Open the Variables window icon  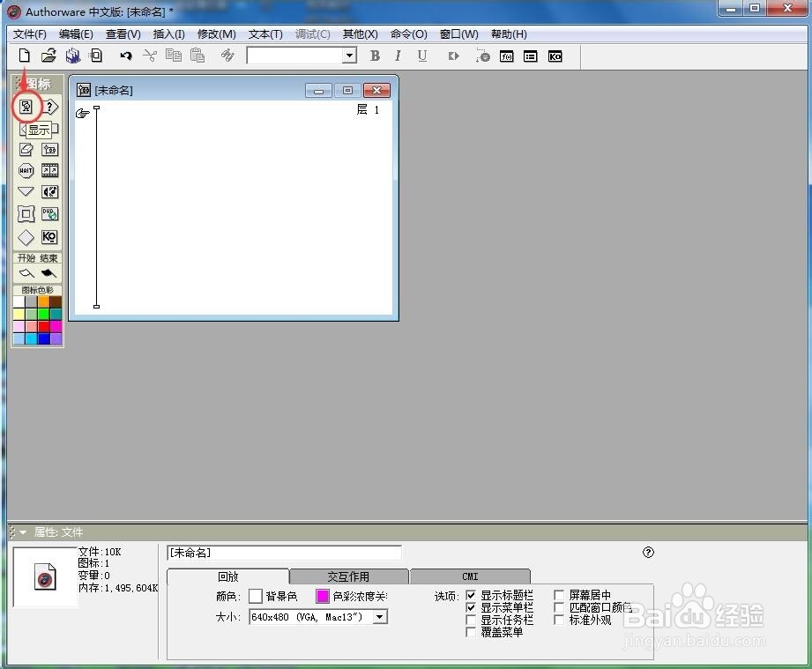530,56
